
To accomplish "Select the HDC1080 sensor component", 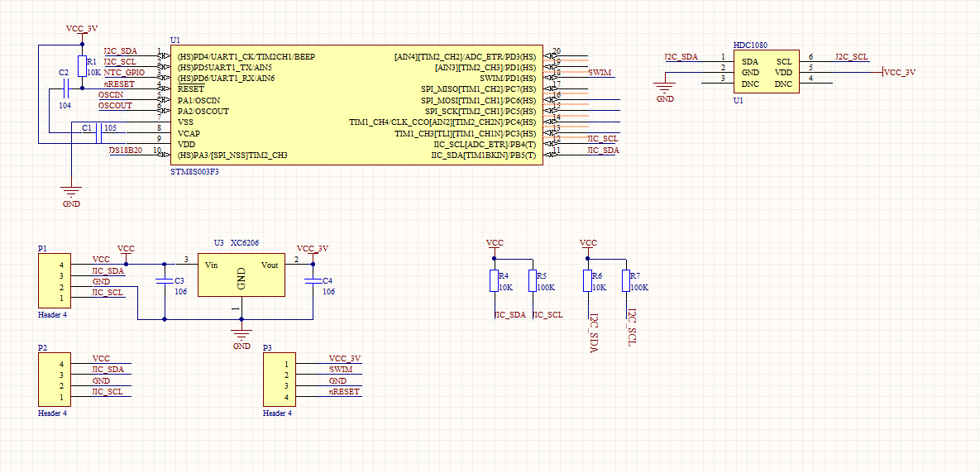I will click(767, 72).
